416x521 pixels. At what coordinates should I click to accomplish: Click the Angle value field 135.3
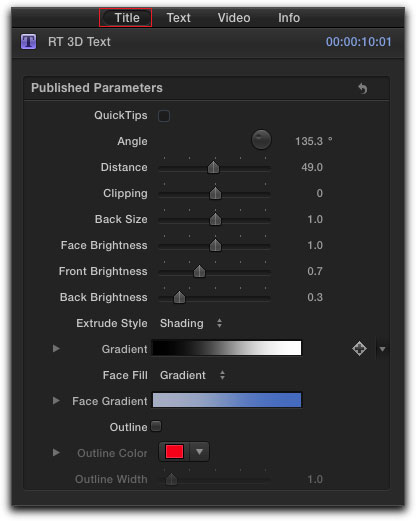coord(309,141)
